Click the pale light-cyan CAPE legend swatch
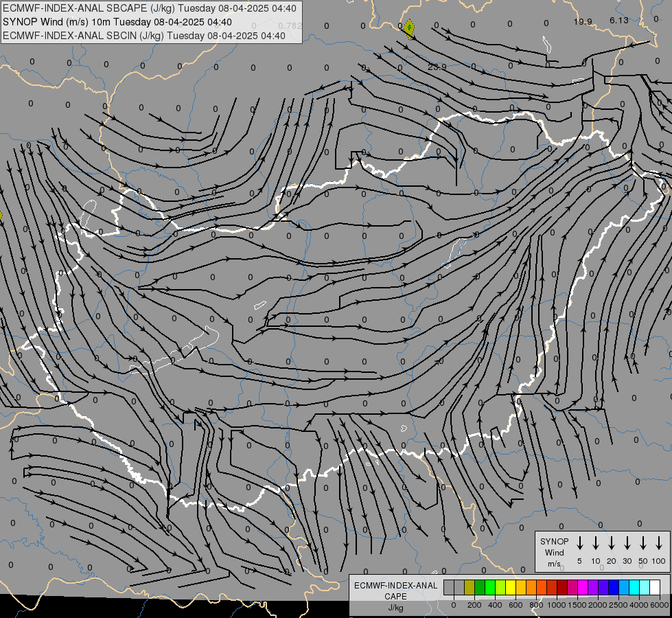The width and height of the screenshot is (672, 618). click(x=645, y=588)
